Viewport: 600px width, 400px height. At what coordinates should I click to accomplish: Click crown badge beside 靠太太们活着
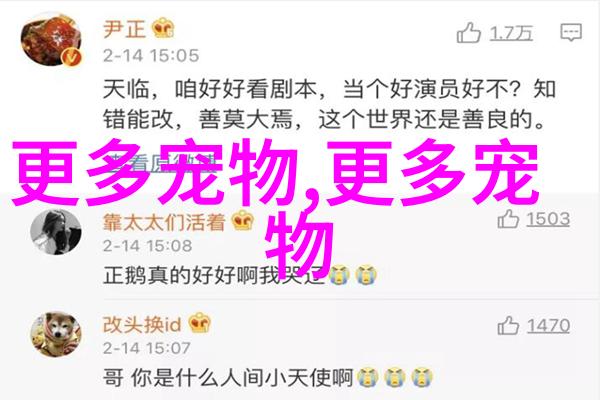coord(243,220)
